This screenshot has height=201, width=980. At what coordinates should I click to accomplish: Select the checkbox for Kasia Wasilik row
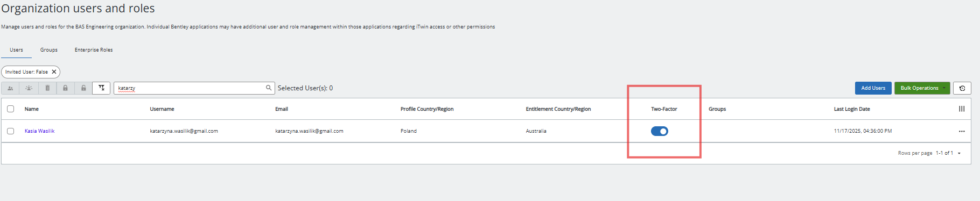point(10,131)
